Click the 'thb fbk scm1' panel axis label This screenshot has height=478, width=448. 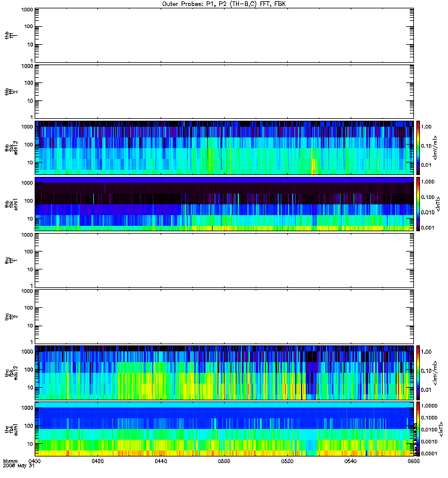tap(11, 204)
